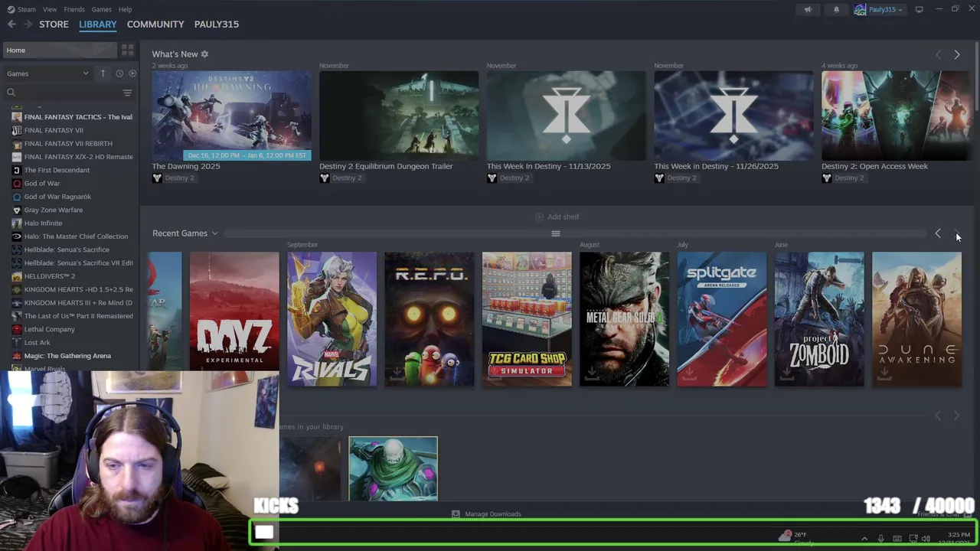Show previous What's New items arrow

[938, 54]
